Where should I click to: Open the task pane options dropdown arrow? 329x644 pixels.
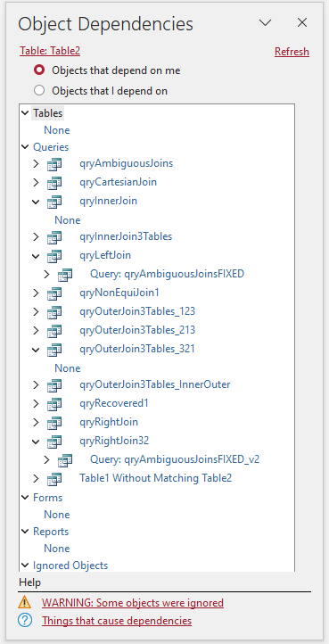tap(266, 23)
